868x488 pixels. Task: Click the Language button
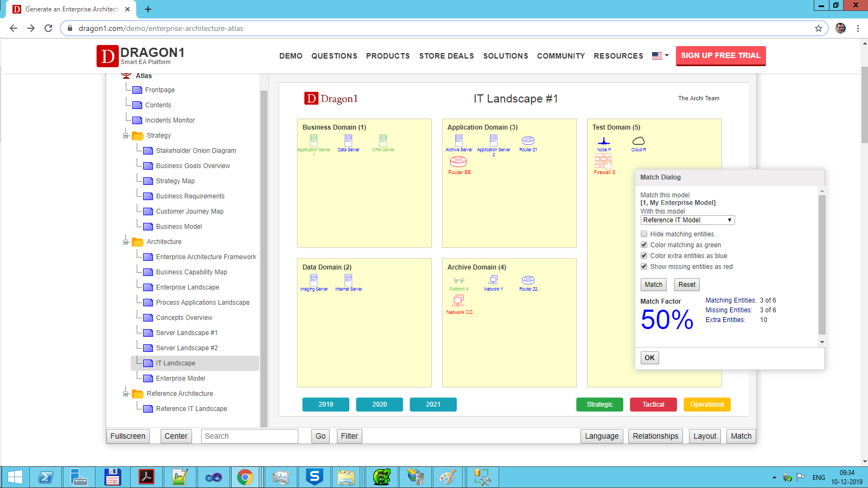click(x=602, y=436)
